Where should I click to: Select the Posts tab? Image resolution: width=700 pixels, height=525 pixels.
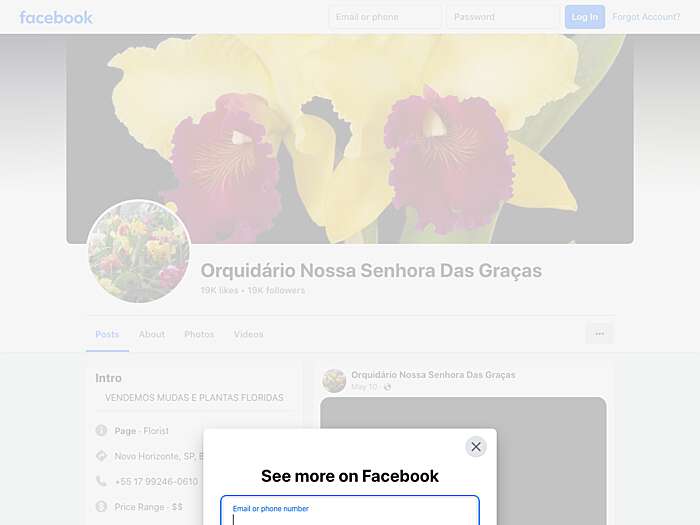tap(107, 334)
